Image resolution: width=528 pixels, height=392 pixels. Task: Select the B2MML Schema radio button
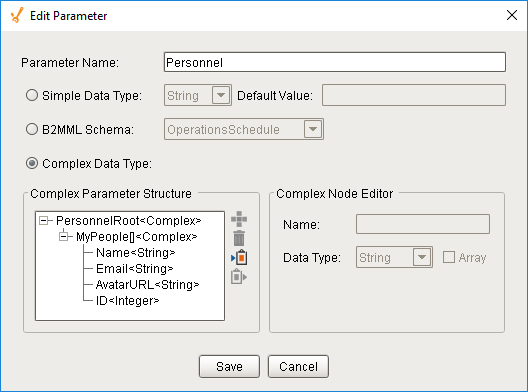click(32, 129)
